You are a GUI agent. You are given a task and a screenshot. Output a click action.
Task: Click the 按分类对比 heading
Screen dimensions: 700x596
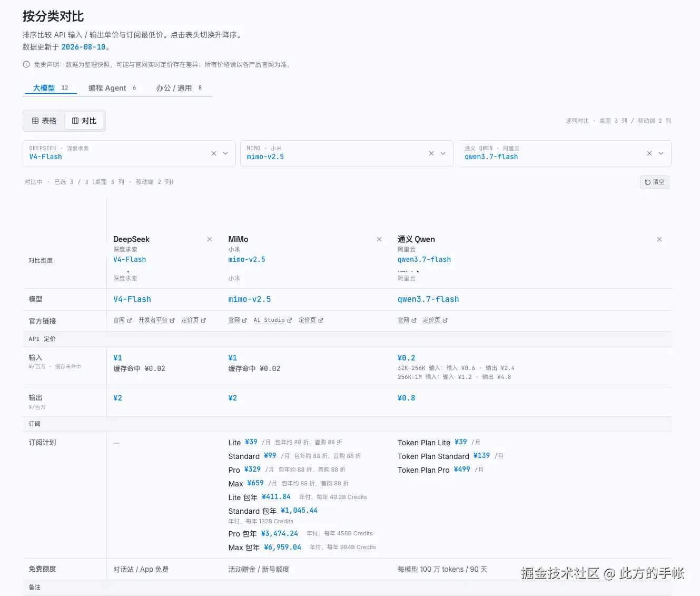53,16
